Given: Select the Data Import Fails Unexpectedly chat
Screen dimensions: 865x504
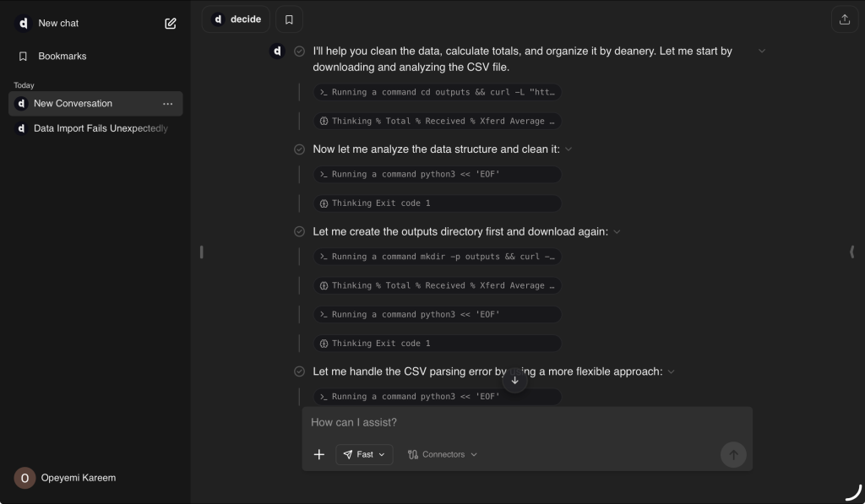Looking at the screenshot, I should tap(100, 129).
